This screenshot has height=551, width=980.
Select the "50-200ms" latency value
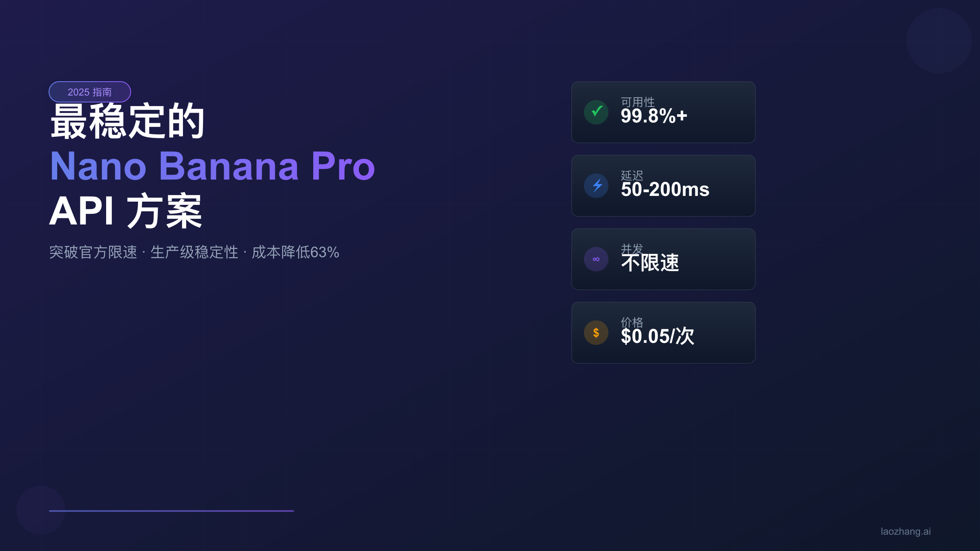(665, 190)
